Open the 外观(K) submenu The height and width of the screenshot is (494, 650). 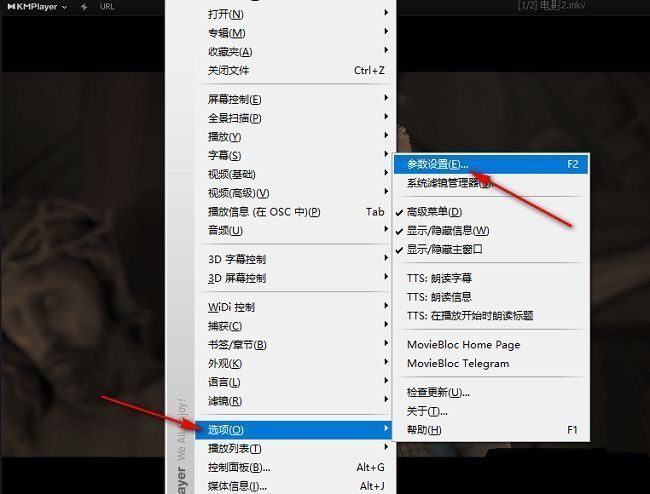click(x=295, y=363)
